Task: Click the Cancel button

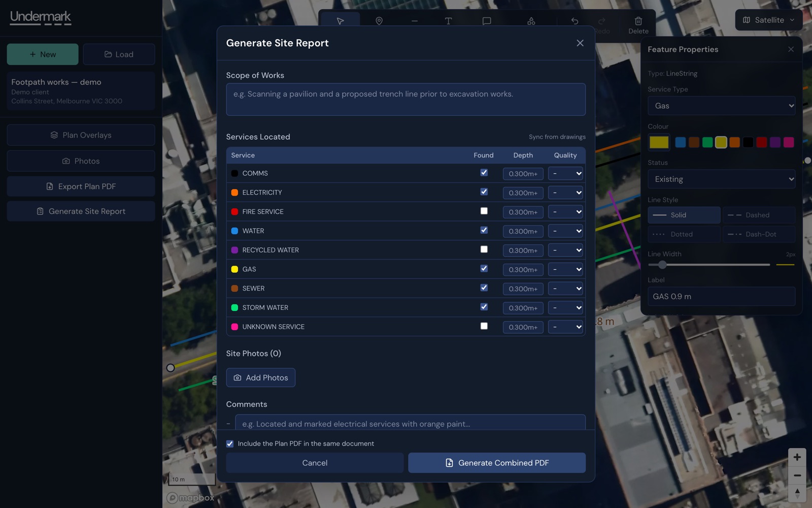Action: 315,463
